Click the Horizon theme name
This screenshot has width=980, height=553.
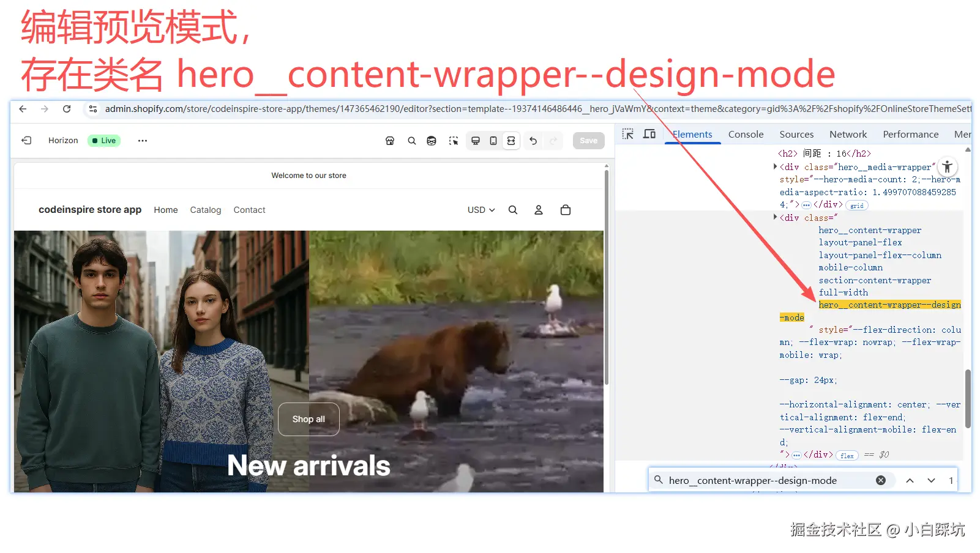tap(63, 141)
